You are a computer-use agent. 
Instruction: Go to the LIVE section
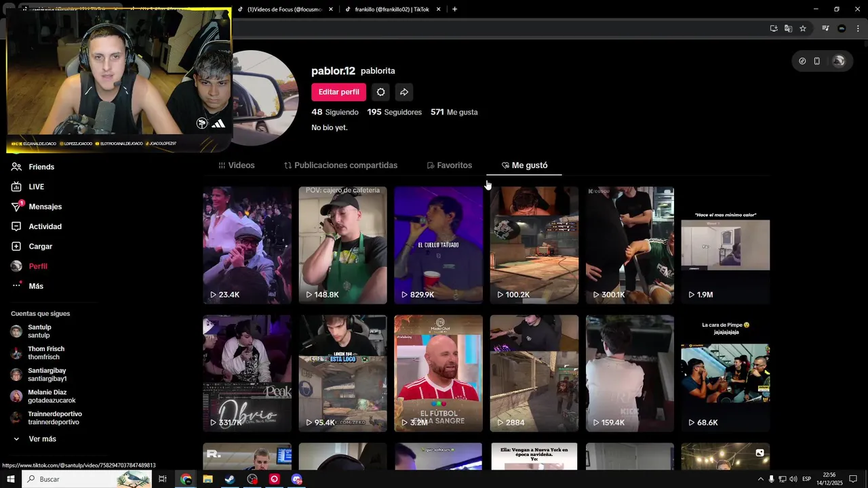pos(36,186)
